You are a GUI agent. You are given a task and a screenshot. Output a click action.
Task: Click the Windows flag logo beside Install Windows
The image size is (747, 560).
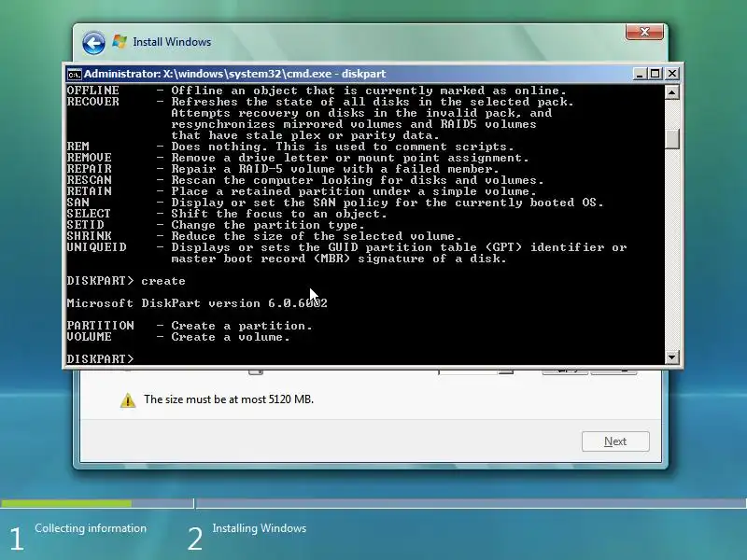click(120, 41)
